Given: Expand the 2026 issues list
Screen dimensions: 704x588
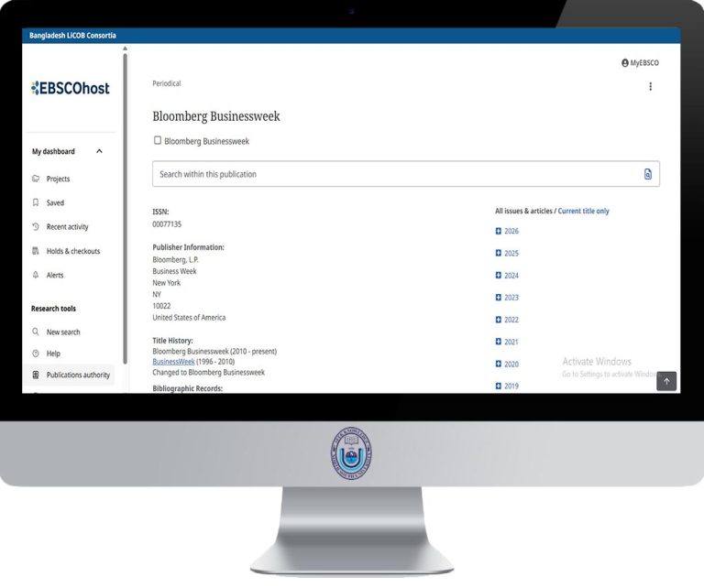Looking at the screenshot, I should point(498,231).
